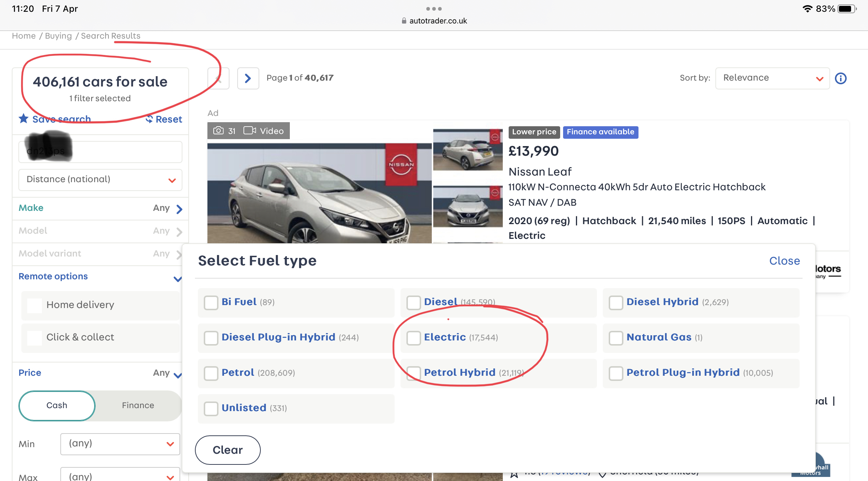This screenshot has height=481, width=868.
Task: Tick the Diesel checkbox
Action: click(414, 303)
